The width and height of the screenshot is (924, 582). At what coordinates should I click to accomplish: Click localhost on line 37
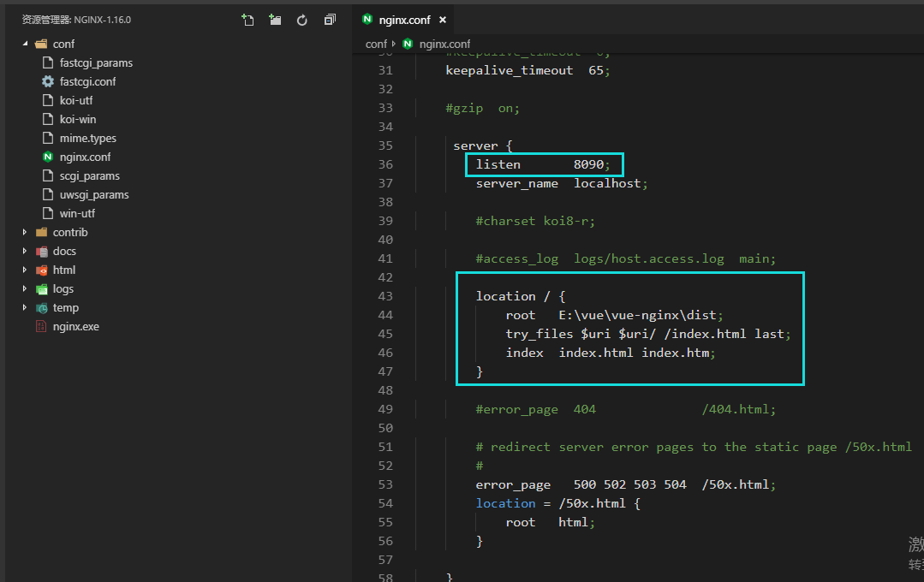(607, 183)
